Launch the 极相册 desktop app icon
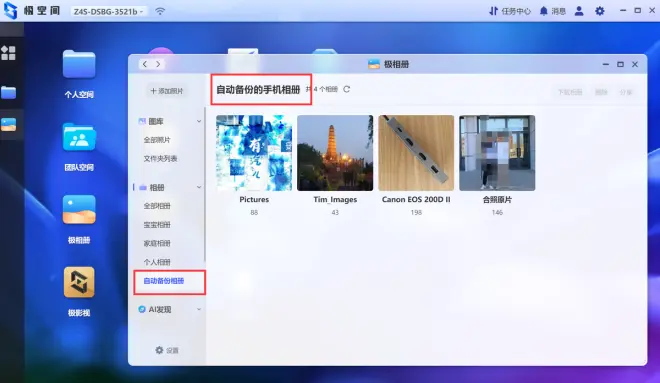 (x=79, y=210)
